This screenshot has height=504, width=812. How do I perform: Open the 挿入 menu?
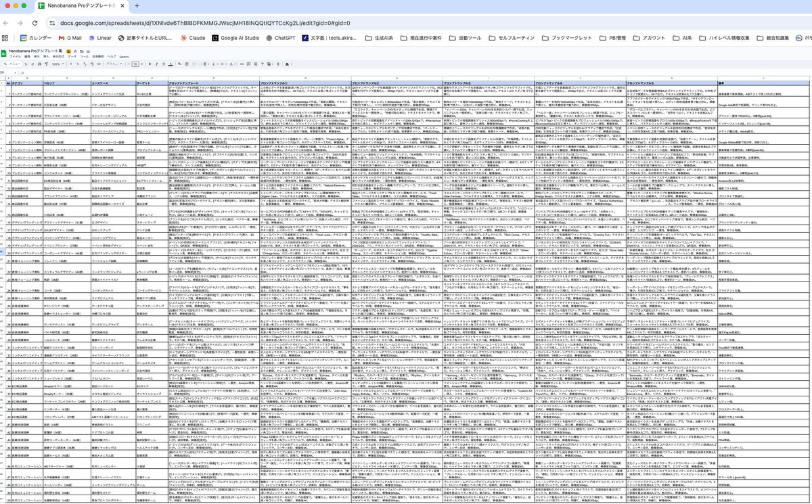(46, 57)
